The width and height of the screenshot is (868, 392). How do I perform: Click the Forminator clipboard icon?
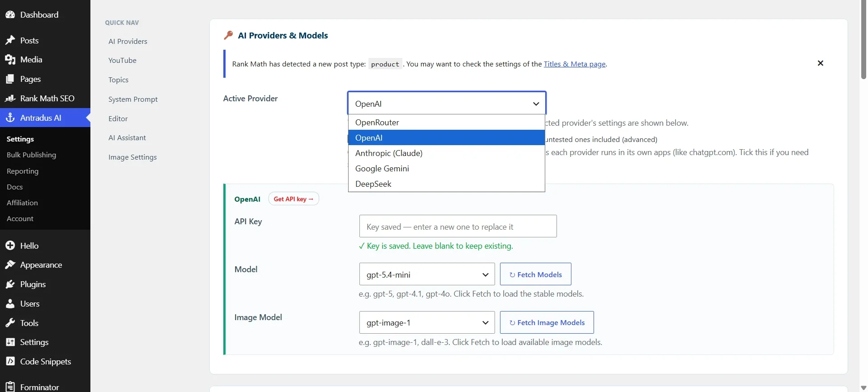[x=10, y=387]
